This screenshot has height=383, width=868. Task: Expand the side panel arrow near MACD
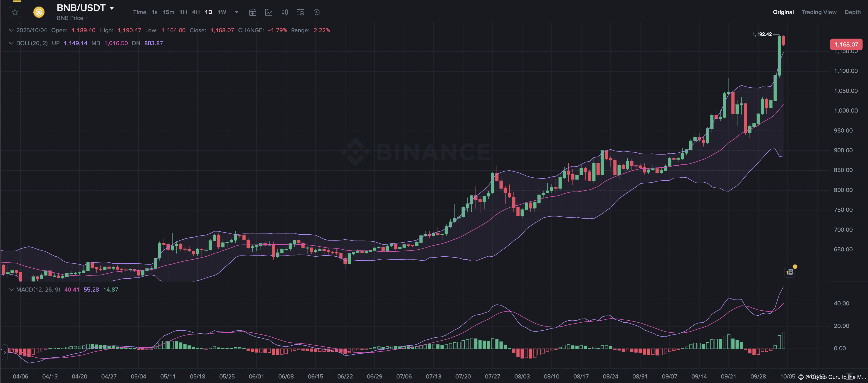(4, 352)
